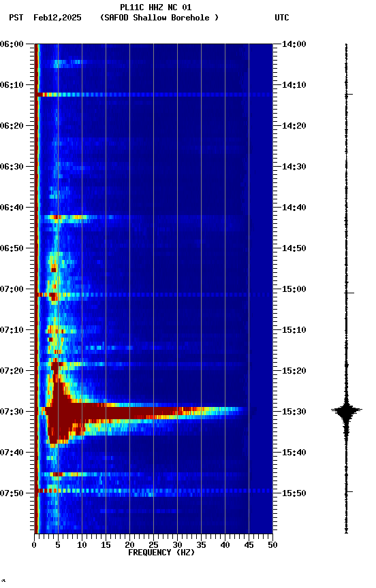Click the UTC timezone label
Image resolution: width=376 pixels, height=588 pixels.
point(282,18)
